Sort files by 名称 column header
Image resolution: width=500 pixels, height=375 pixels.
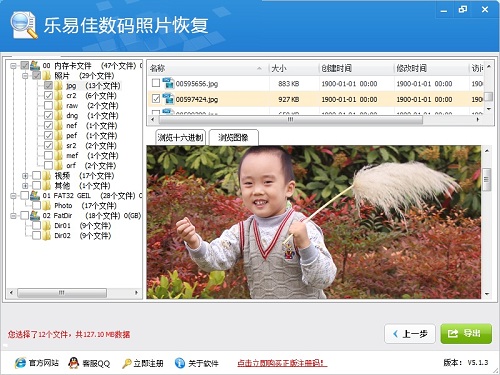point(208,68)
